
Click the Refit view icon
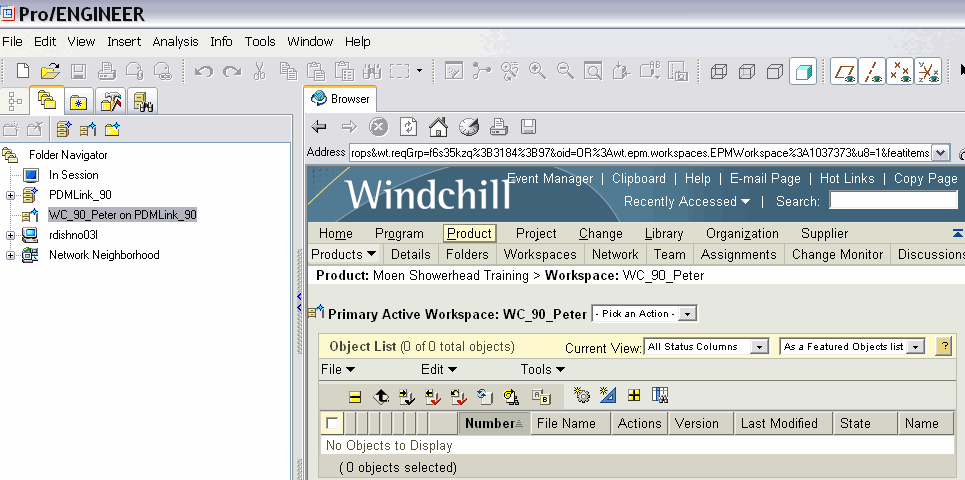point(593,71)
